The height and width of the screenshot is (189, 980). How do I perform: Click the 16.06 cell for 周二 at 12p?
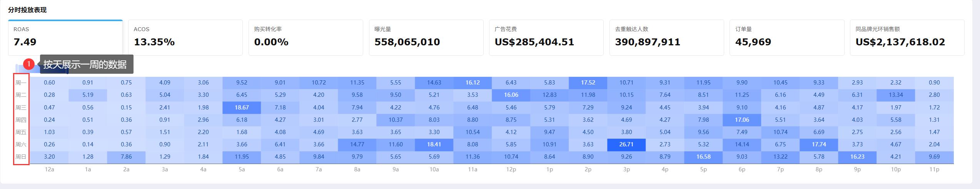point(511,95)
